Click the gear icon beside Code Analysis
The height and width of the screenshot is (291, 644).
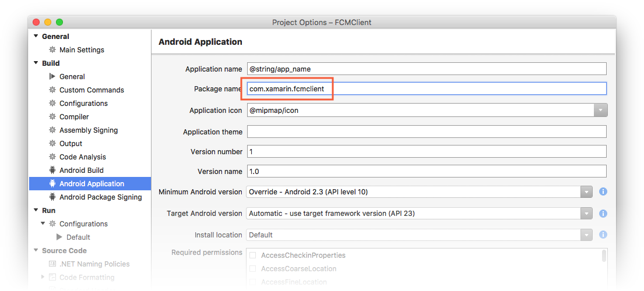52,157
